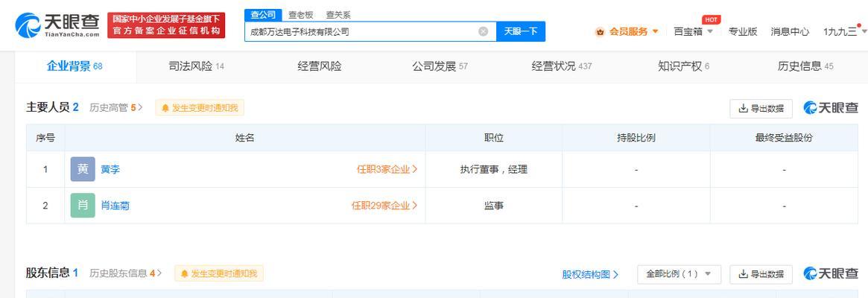Screen dimensions: 868x298
Task: Select the 企业背景 tab
Action: click(x=75, y=66)
